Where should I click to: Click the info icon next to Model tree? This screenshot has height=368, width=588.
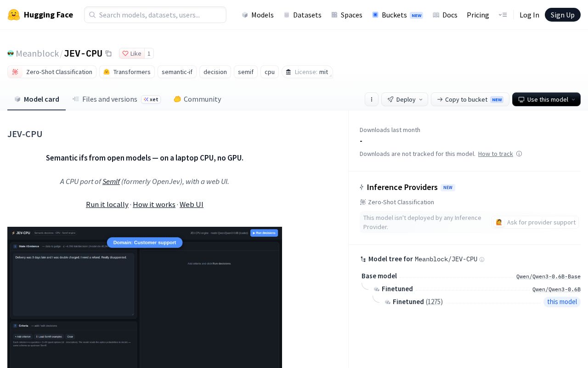pyautogui.click(x=482, y=259)
